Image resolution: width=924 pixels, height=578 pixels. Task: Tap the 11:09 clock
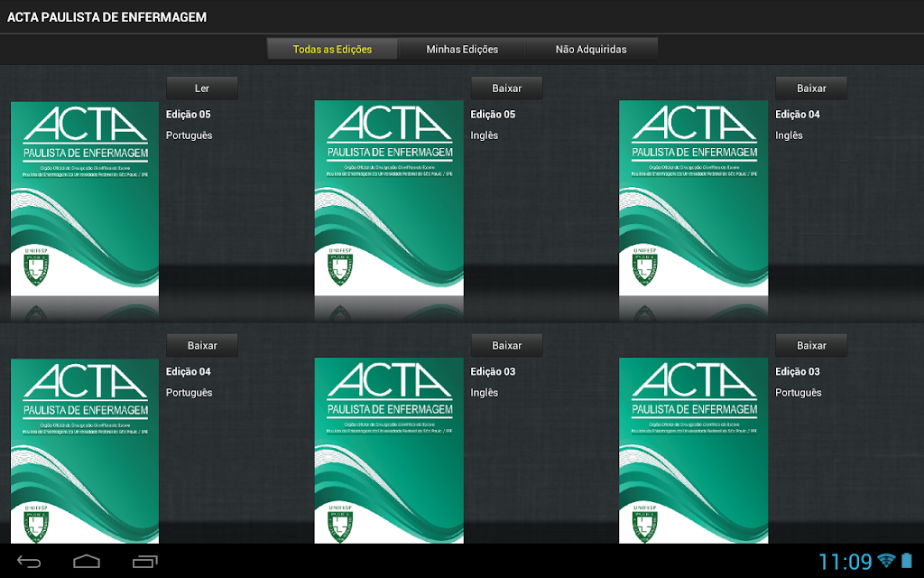click(x=845, y=561)
